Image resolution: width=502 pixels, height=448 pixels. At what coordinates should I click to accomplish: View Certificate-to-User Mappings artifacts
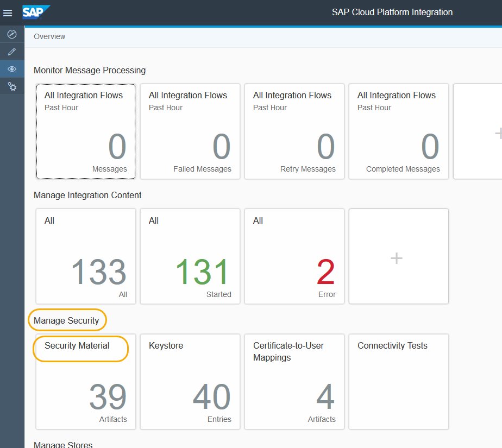[x=294, y=381]
